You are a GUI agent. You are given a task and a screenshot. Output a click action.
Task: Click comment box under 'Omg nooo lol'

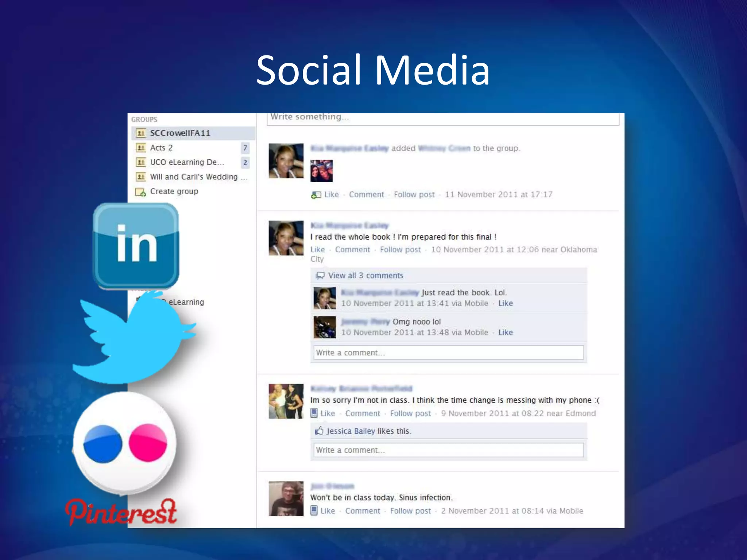pos(449,353)
